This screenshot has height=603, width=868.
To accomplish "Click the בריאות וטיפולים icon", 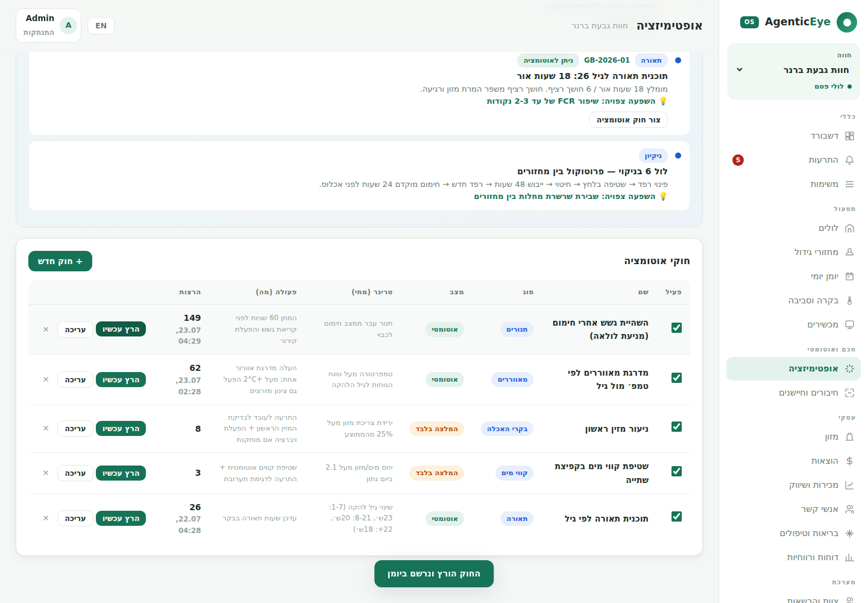I will [849, 534].
